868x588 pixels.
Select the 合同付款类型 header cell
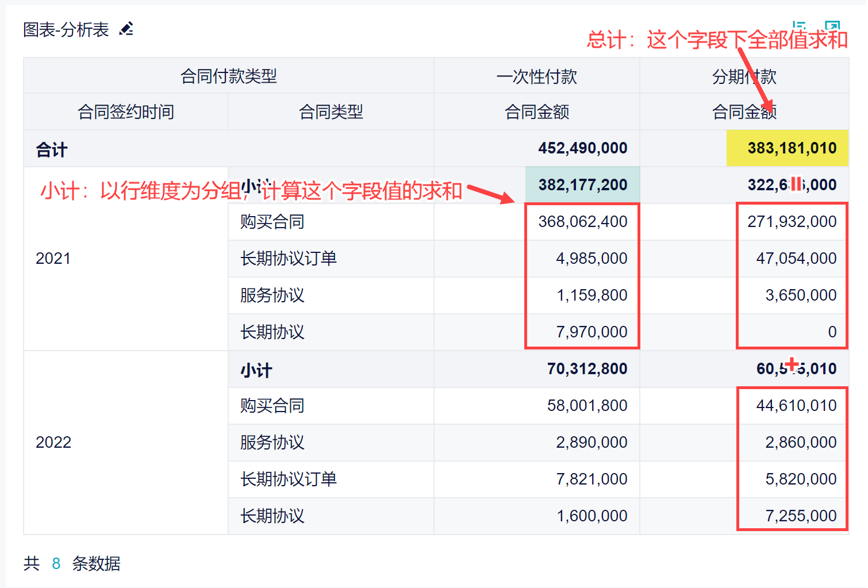pos(228,76)
